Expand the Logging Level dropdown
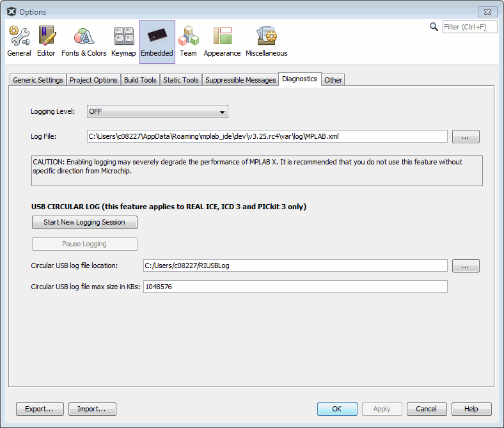504x428 pixels. 157,112
